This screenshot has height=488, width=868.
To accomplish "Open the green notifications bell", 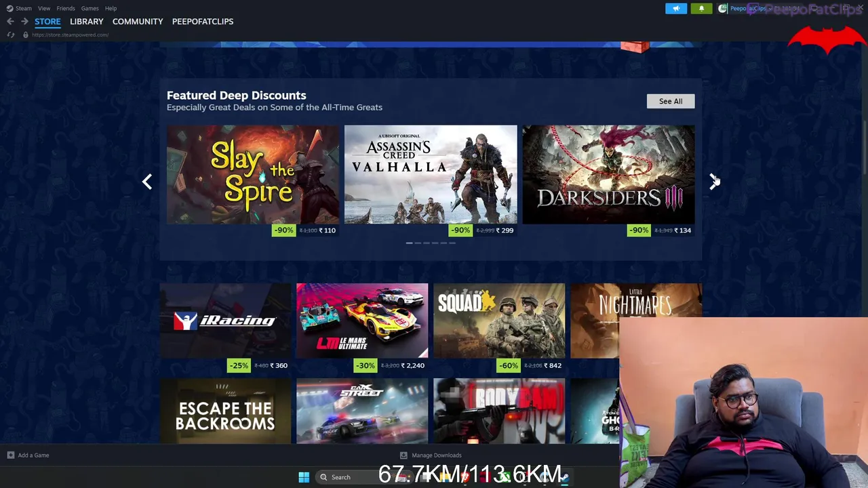I will pos(701,8).
